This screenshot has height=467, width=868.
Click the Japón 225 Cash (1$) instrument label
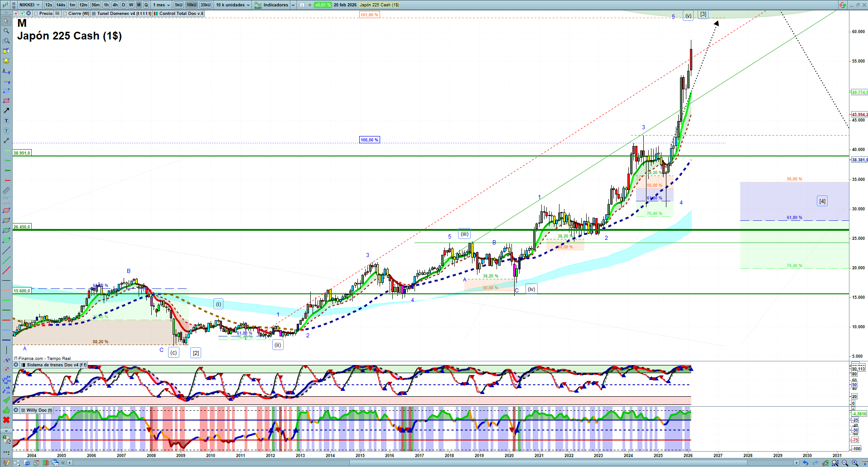tap(380, 5)
